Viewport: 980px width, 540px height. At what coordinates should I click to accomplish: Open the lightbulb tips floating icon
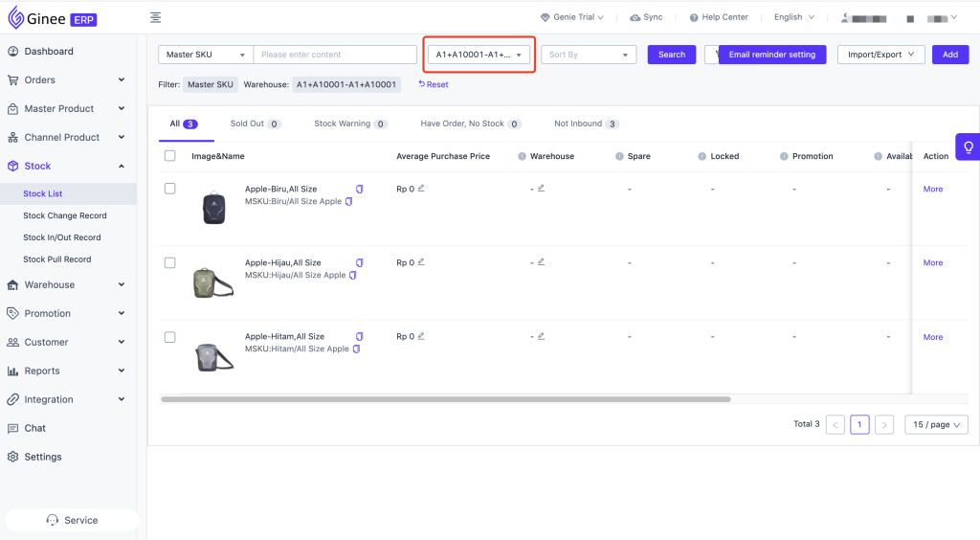coord(969,146)
